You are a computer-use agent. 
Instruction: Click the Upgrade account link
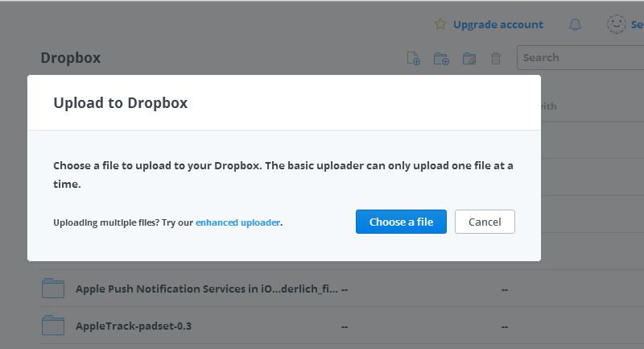(x=497, y=24)
